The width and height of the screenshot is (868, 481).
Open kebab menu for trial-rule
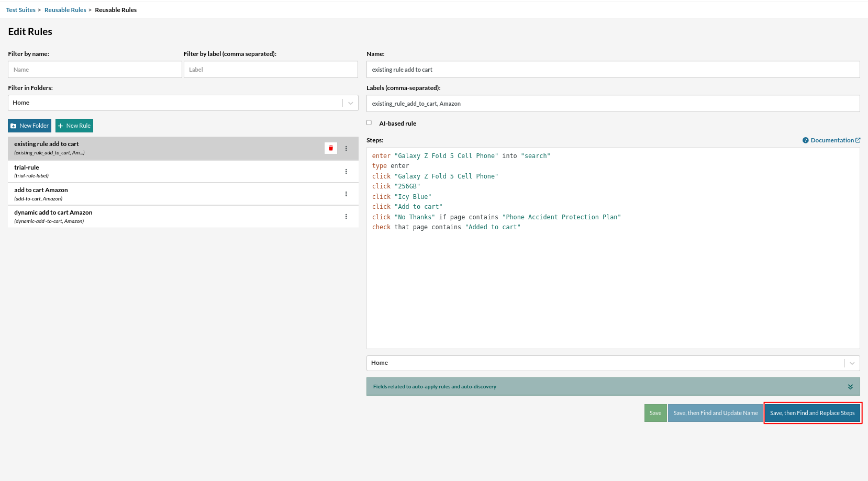tap(346, 171)
